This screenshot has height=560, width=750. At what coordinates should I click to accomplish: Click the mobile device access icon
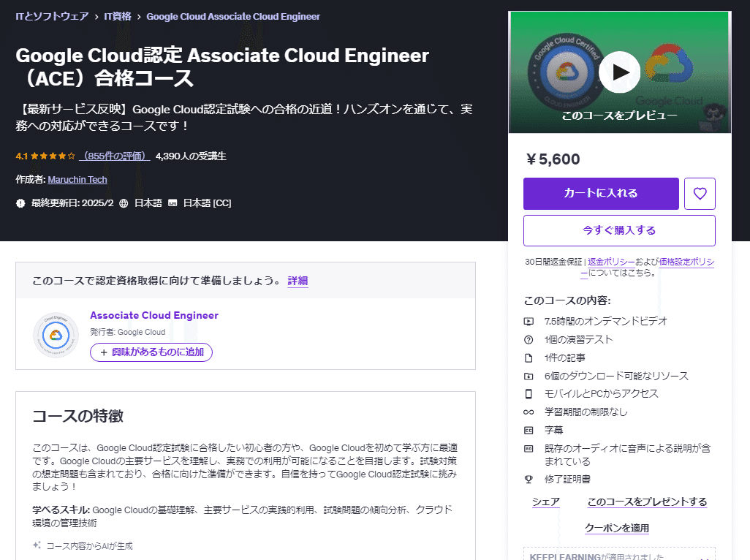529,393
